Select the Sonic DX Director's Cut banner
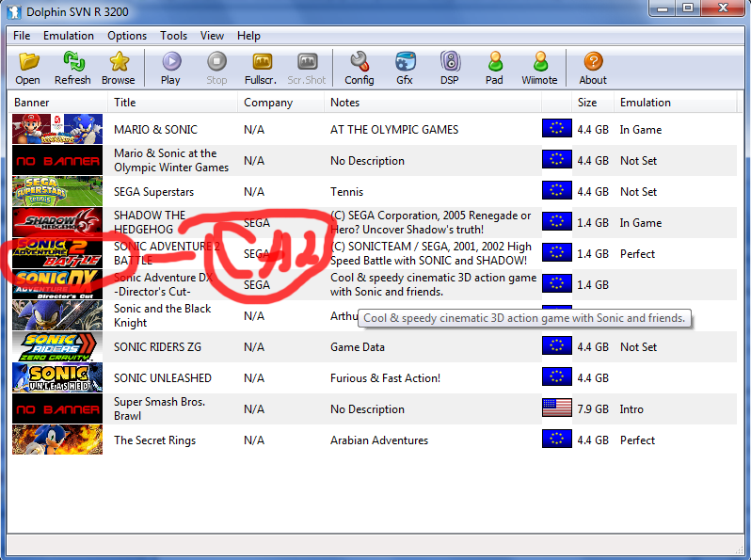The height and width of the screenshot is (560, 751). (57, 285)
